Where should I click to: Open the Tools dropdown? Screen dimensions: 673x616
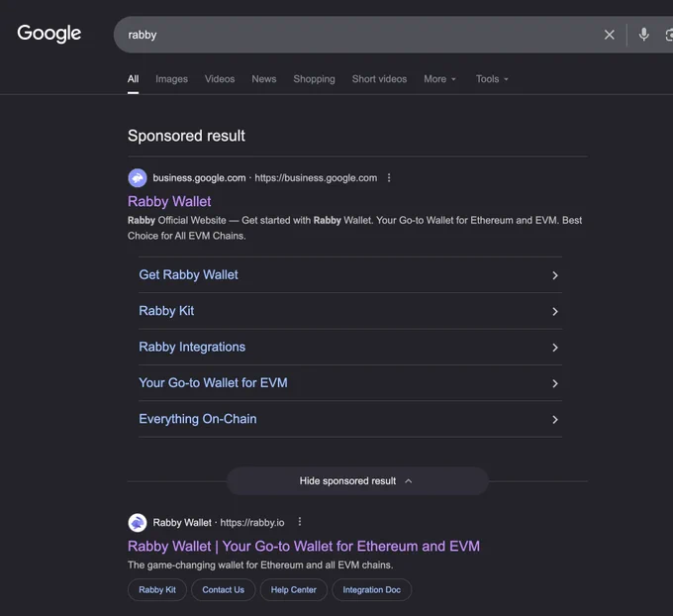click(492, 79)
